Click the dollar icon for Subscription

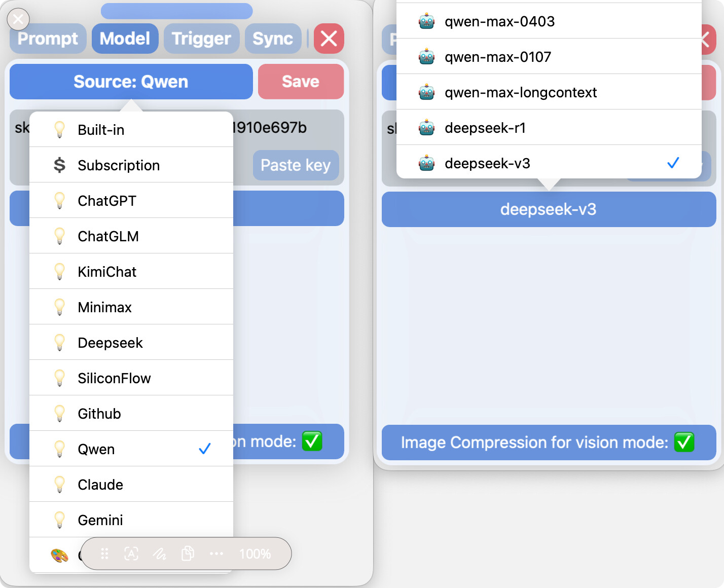tap(59, 165)
